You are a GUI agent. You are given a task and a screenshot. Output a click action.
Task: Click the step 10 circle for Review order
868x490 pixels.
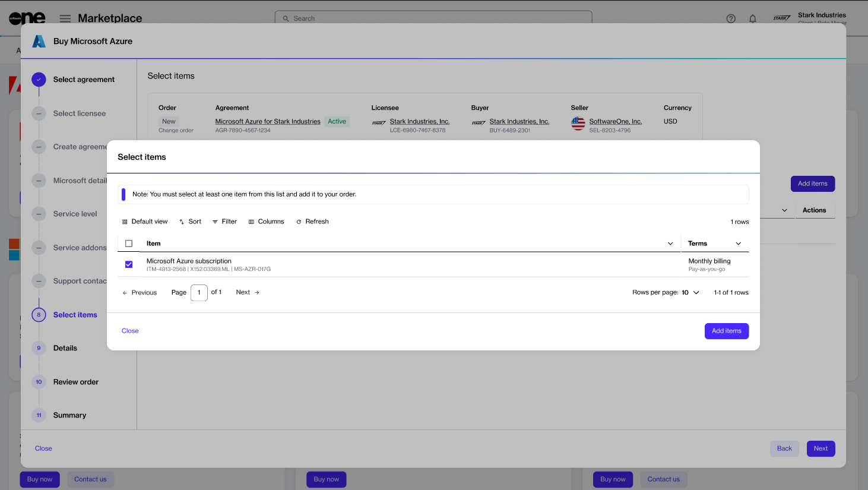39,382
